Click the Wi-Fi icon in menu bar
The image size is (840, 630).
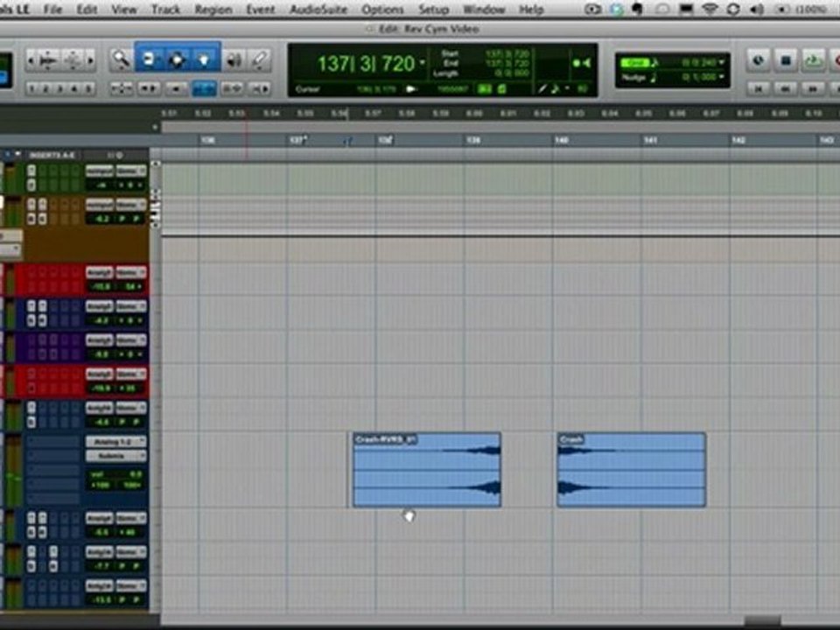click(x=710, y=9)
